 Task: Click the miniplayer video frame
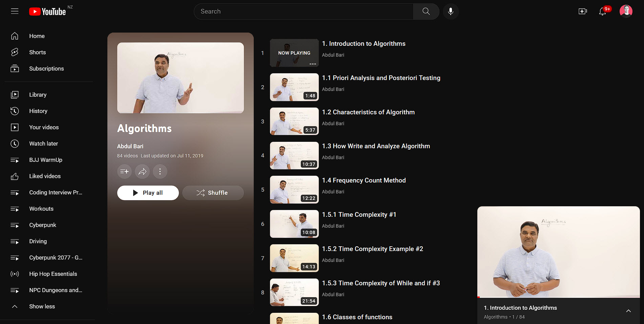pos(559,252)
